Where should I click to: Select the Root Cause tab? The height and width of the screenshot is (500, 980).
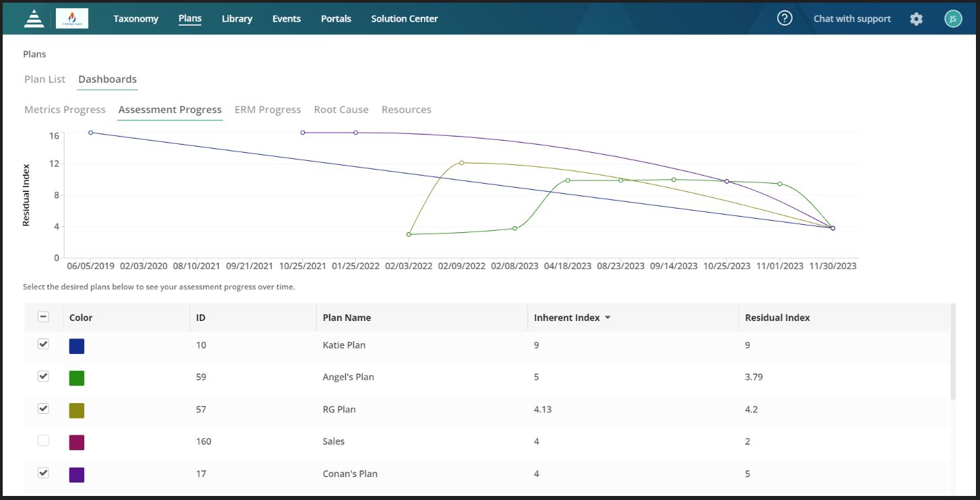click(x=341, y=109)
